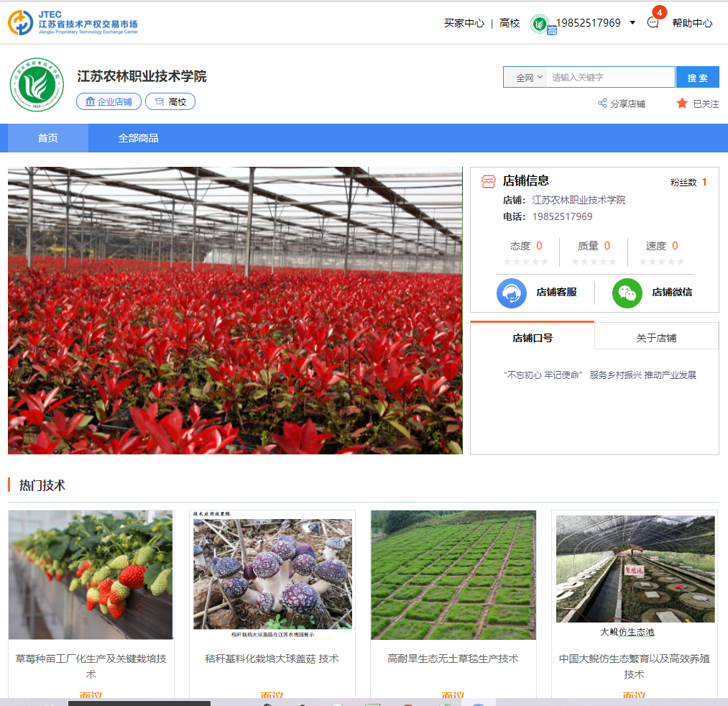
Task: Open the strawberry seedling technology thumbnail
Action: pyautogui.click(x=91, y=575)
